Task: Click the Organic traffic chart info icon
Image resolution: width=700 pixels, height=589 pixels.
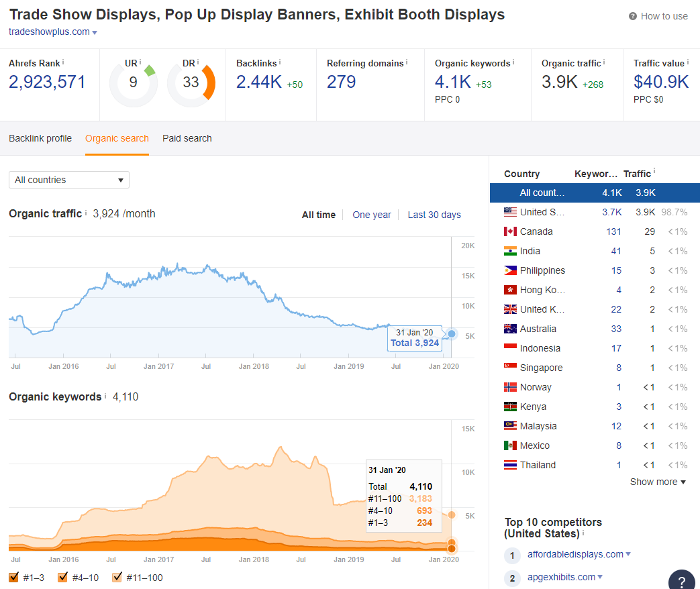Action: [x=86, y=213]
